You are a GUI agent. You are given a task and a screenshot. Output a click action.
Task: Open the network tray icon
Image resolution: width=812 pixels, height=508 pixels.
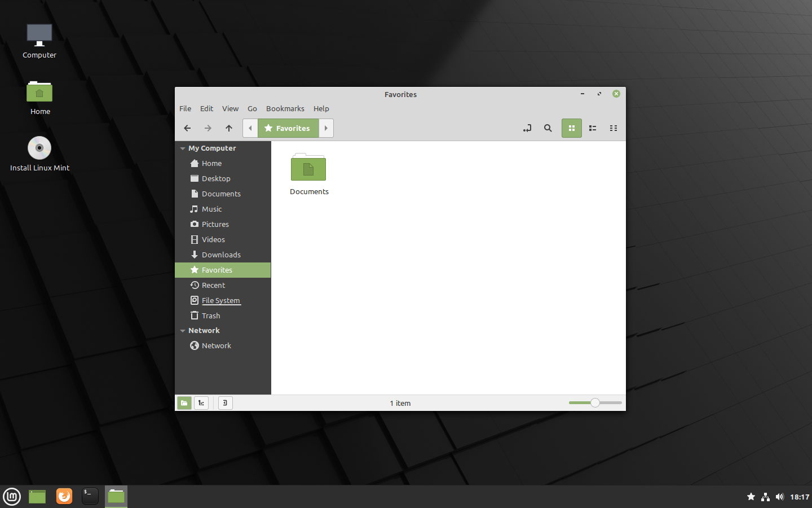coord(765,497)
